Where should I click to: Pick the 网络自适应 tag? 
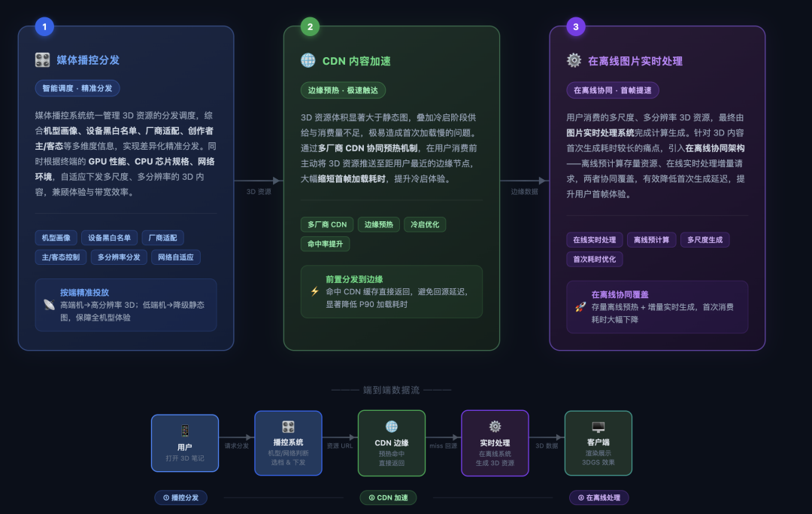[x=175, y=257]
